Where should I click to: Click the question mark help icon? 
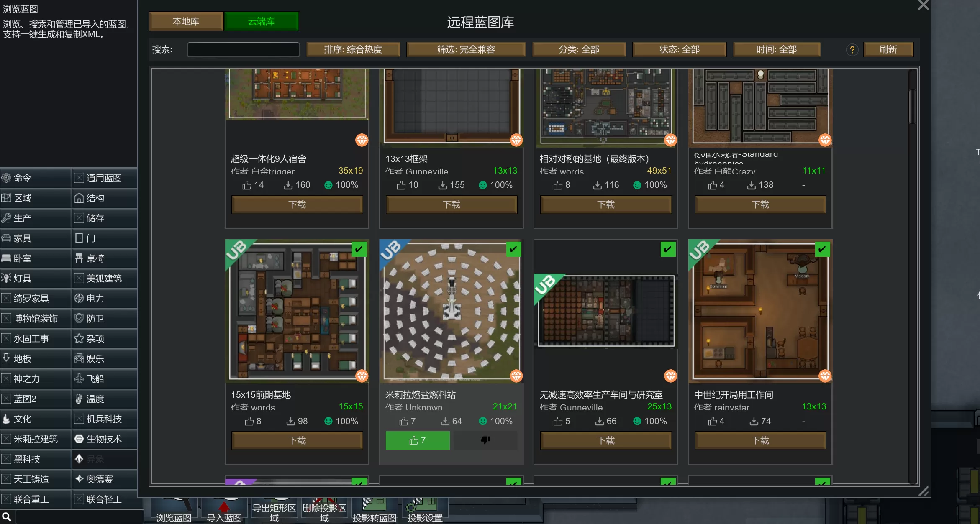[852, 50]
